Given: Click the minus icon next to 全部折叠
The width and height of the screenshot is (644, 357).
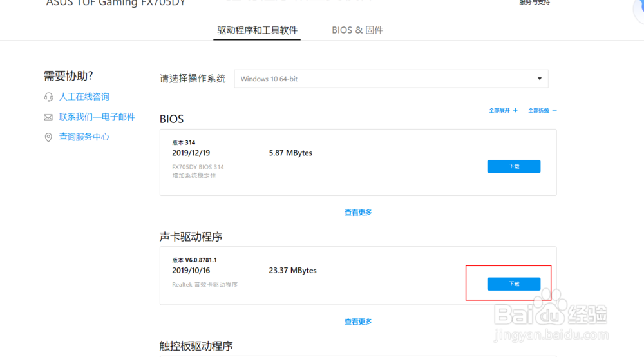Looking at the screenshot, I should (554, 110).
